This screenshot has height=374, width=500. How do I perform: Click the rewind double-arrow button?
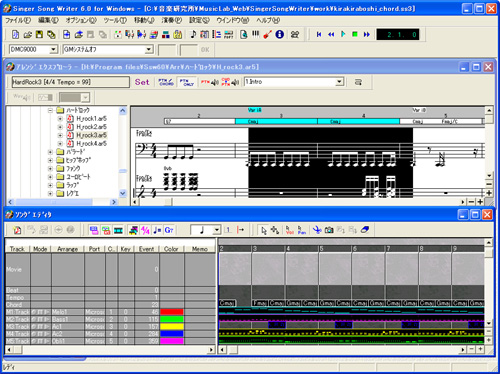(331, 34)
